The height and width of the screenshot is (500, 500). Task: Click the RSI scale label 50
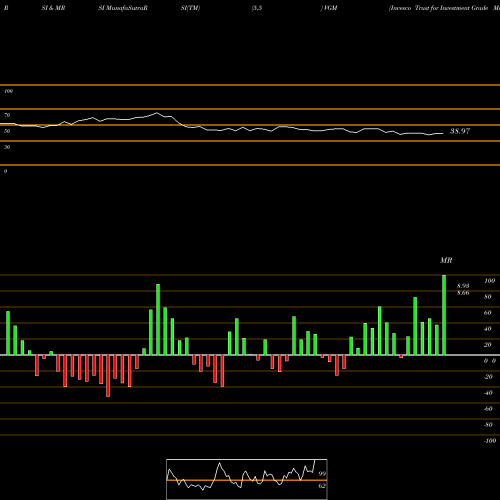[x=7, y=131]
